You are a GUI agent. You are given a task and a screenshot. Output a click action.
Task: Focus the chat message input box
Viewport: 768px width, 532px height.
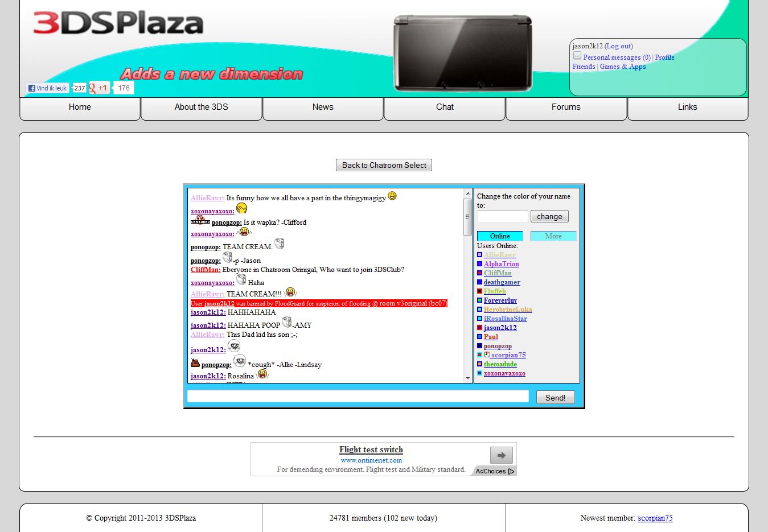tap(358, 396)
